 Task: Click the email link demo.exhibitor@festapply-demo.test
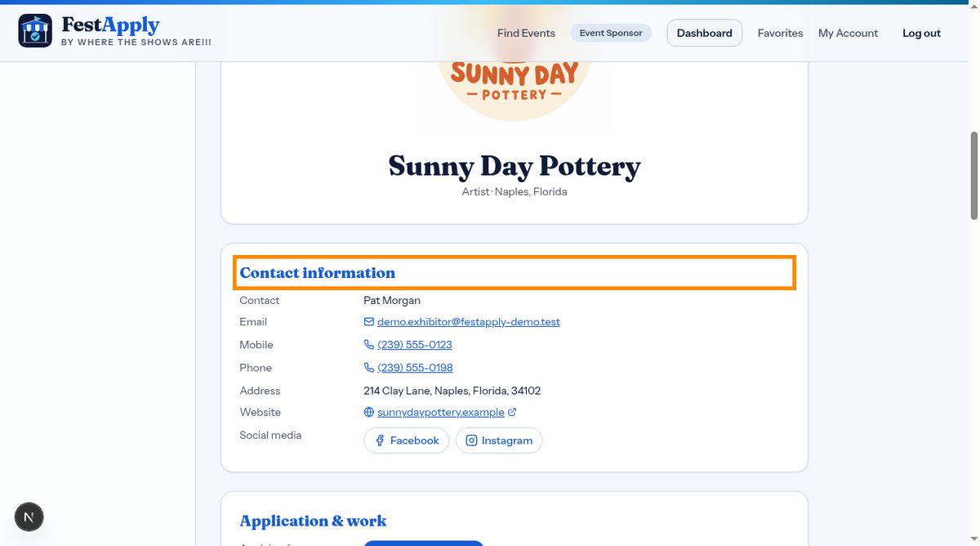click(469, 322)
